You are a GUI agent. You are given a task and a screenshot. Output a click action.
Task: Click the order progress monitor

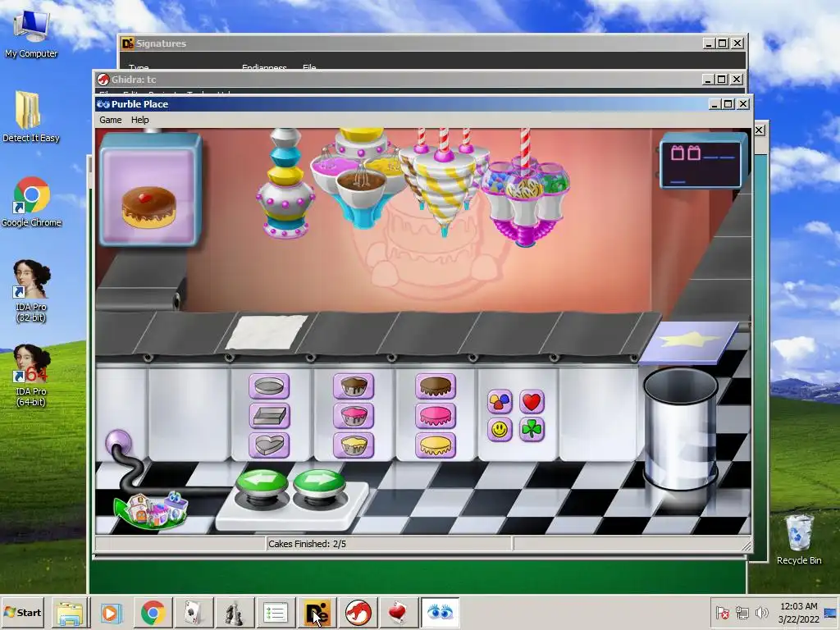pyautogui.click(x=702, y=162)
